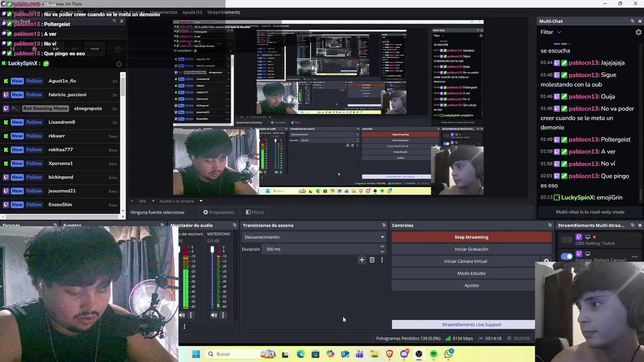Image resolution: width=644 pixels, height=362 pixels.
Task: Select the EnzooShin follower name
Action: pos(60,205)
